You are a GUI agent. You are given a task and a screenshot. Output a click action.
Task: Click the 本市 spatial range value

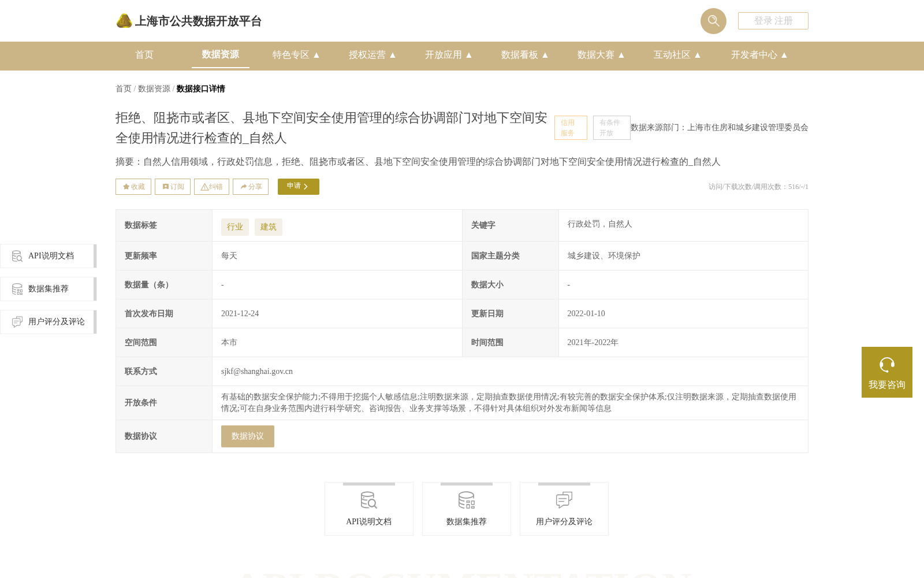(x=229, y=343)
